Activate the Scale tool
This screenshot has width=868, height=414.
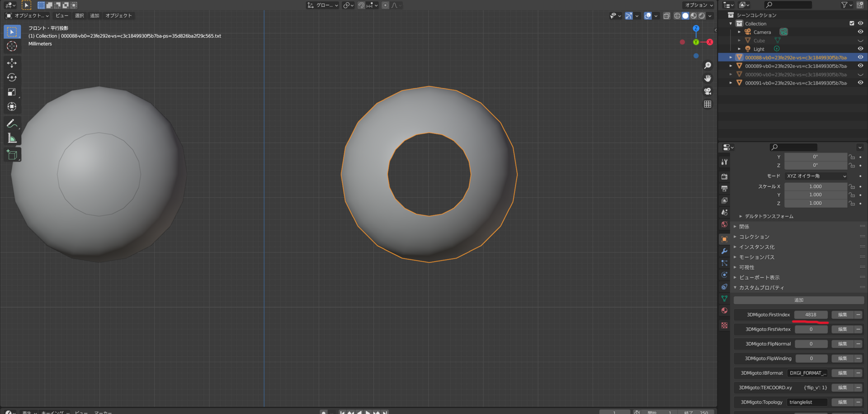(12, 92)
